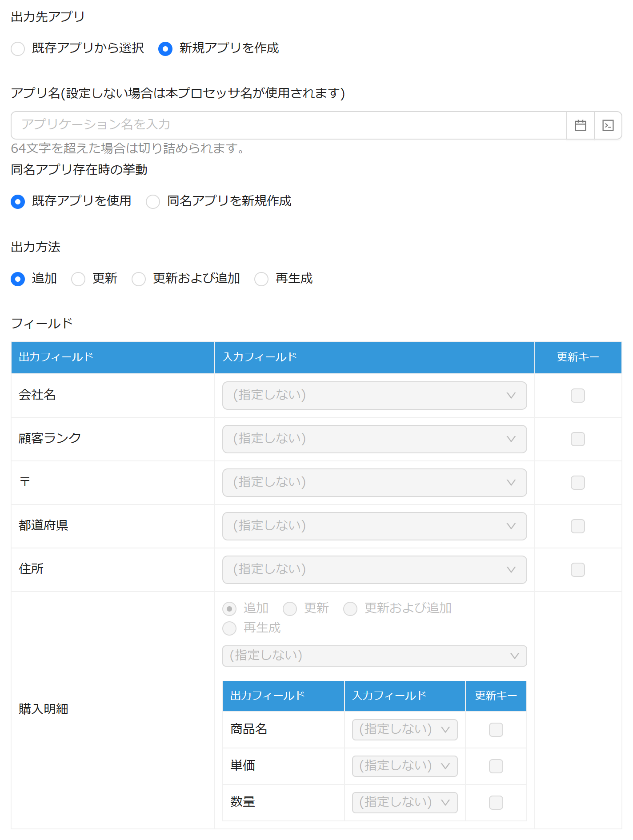
Task: Select 新規アプリを作成 radio option
Action: 165,48
